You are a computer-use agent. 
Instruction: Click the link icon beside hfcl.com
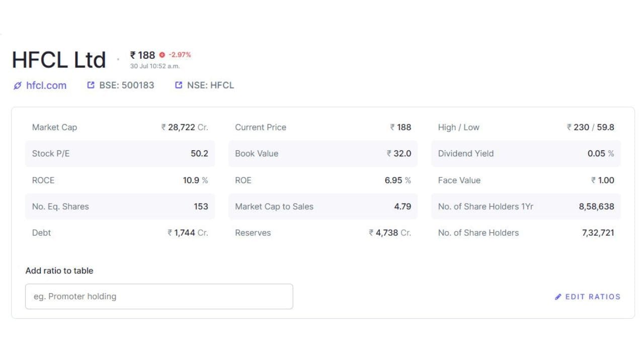(x=18, y=85)
